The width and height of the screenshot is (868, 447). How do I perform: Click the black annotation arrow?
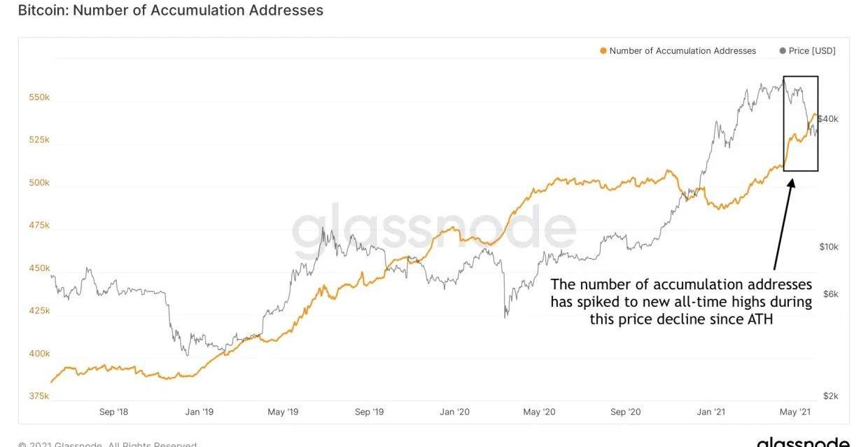(783, 224)
